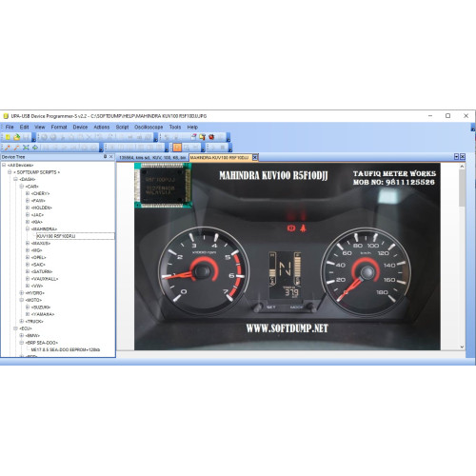The image size is (476, 476).
Task: Select the JAC tree item
Action: (37, 215)
